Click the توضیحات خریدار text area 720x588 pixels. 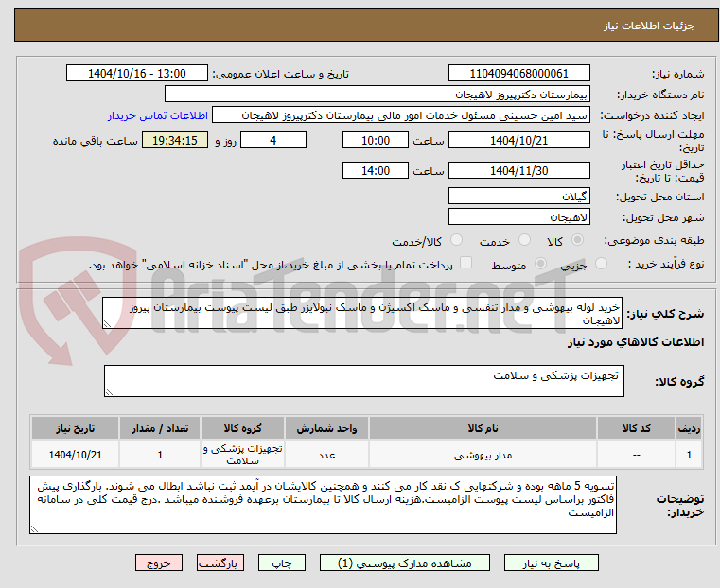(x=323, y=505)
